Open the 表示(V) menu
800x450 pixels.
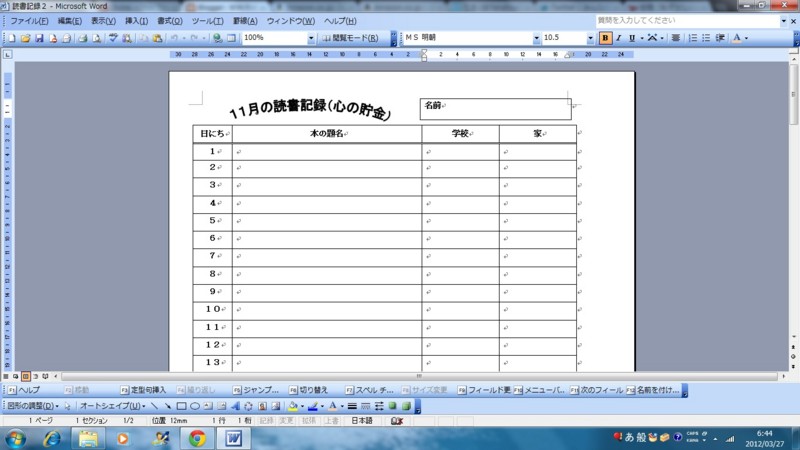[103, 21]
